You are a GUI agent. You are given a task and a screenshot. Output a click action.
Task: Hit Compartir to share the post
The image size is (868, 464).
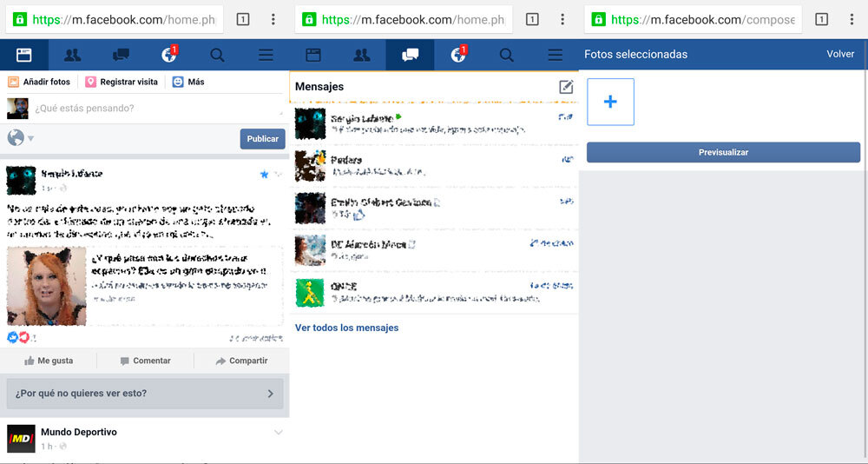(241, 361)
